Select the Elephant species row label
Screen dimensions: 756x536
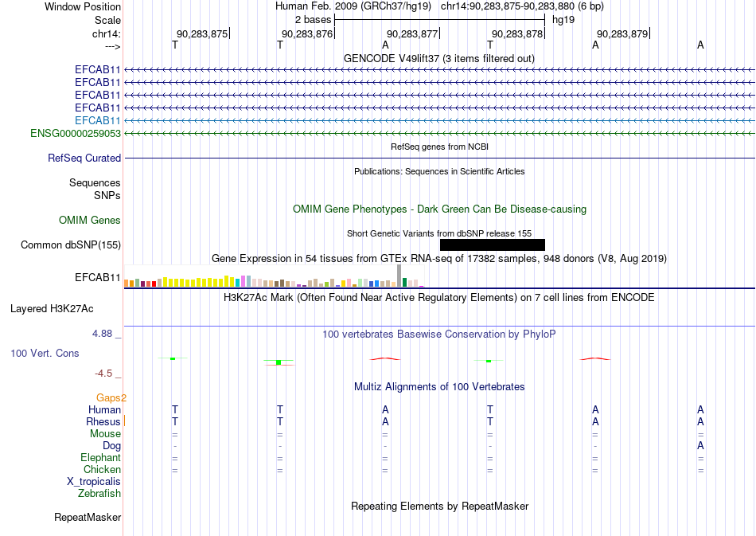(x=101, y=457)
